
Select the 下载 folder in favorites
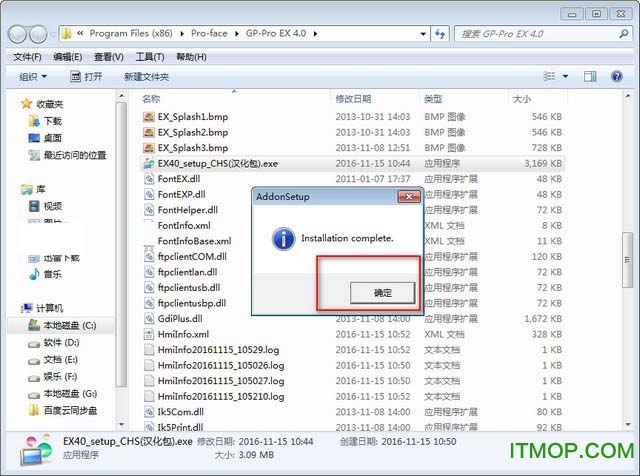tap(52, 121)
